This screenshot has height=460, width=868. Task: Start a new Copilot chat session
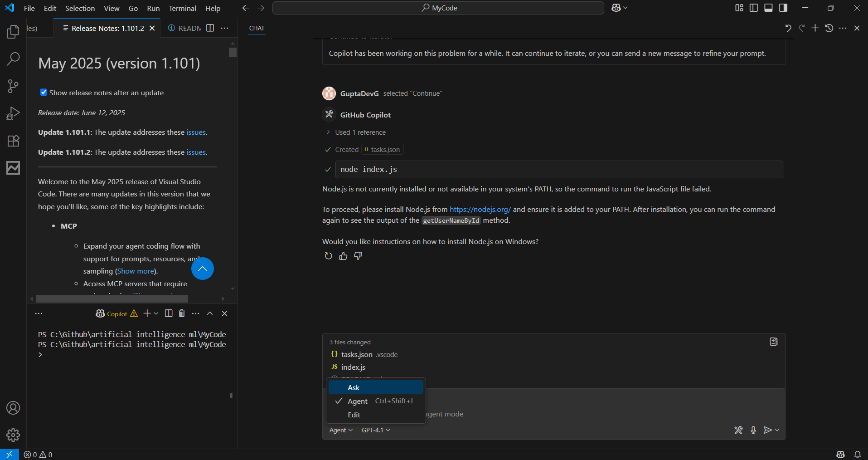(815, 28)
